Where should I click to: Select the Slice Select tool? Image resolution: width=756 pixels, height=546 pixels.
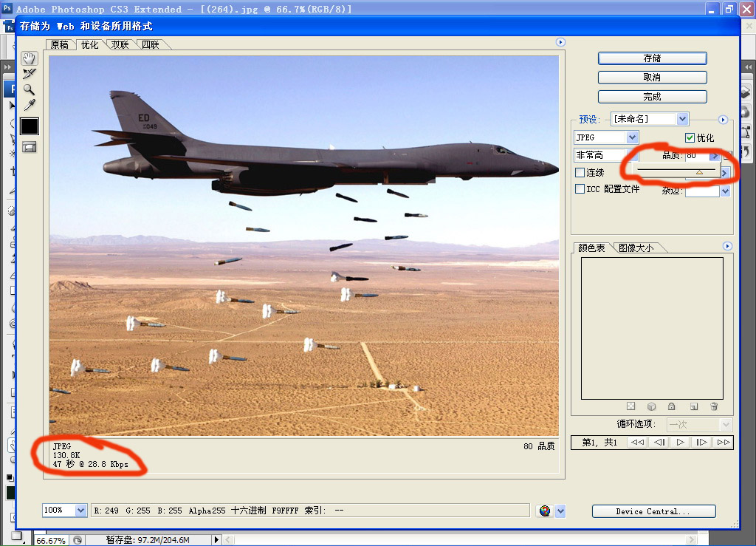click(29, 74)
